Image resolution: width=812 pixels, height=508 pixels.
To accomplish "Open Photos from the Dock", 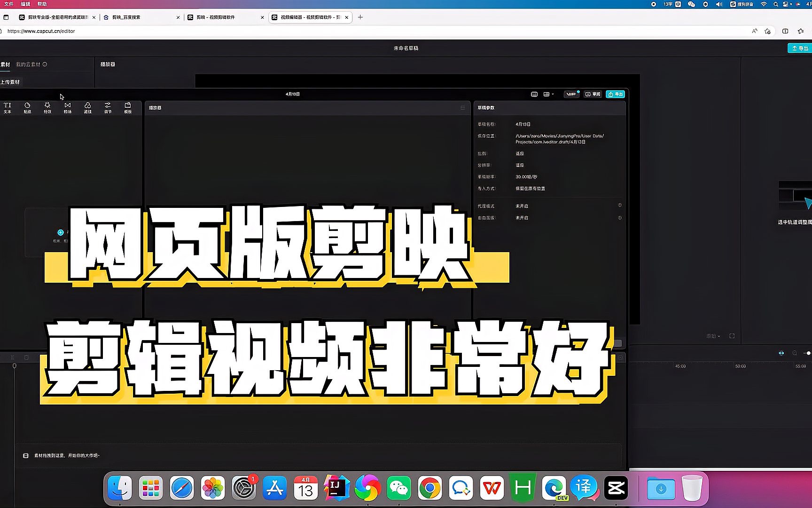I will pyautogui.click(x=213, y=488).
